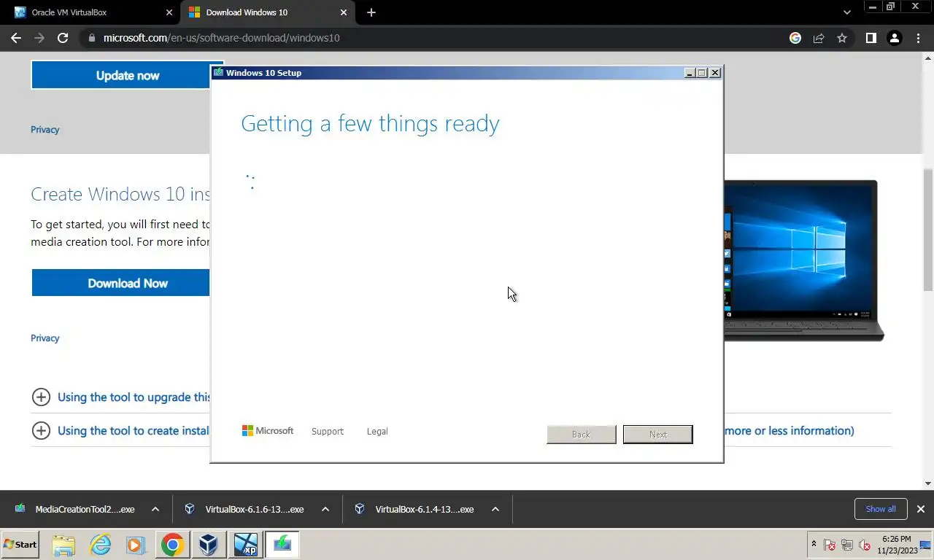Open the taskbar clock showing 6:26 PM
The width and height of the screenshot is (934, 560).
coord(896,545)
